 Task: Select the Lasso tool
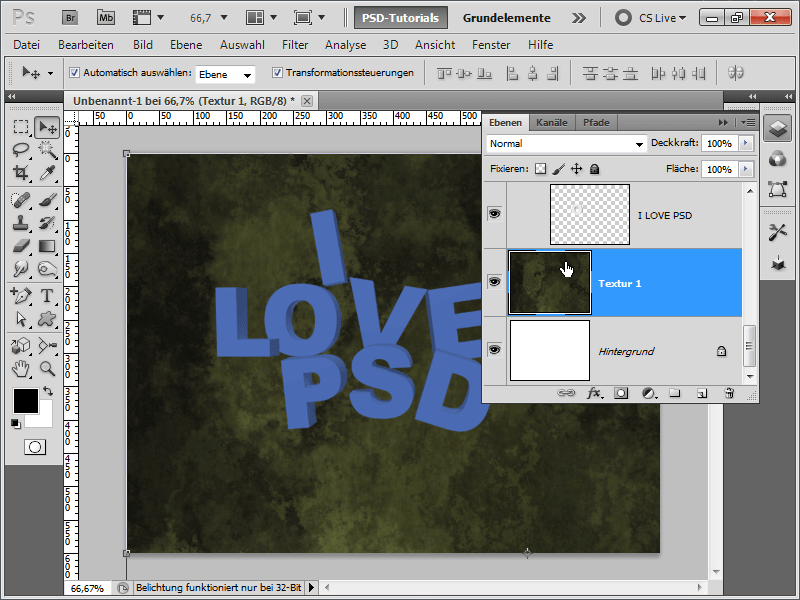[21, 149]
